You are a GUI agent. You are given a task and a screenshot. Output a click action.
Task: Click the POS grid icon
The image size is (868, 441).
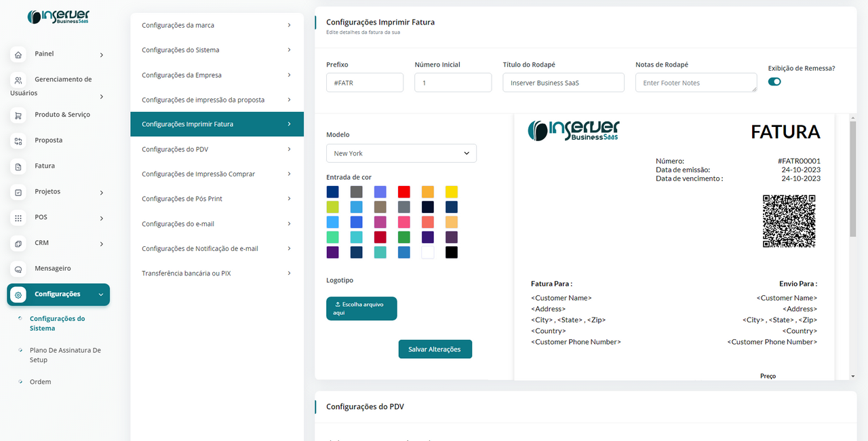coord(18,218)
